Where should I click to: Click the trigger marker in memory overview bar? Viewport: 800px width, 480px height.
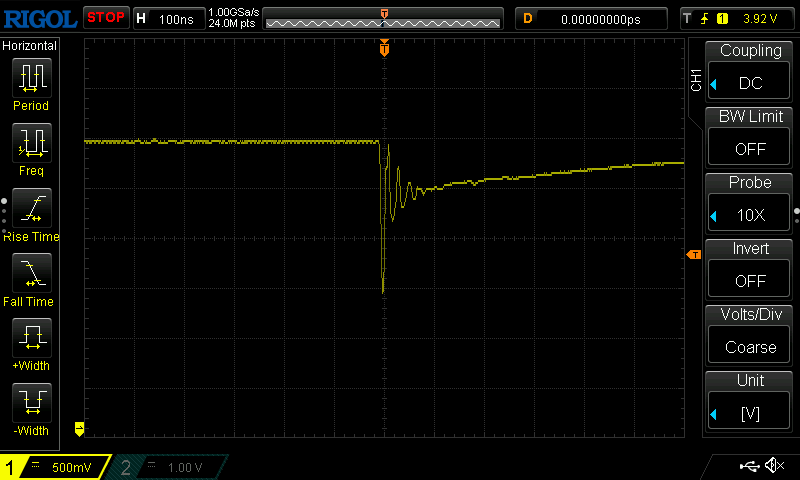tap(384, 14)
